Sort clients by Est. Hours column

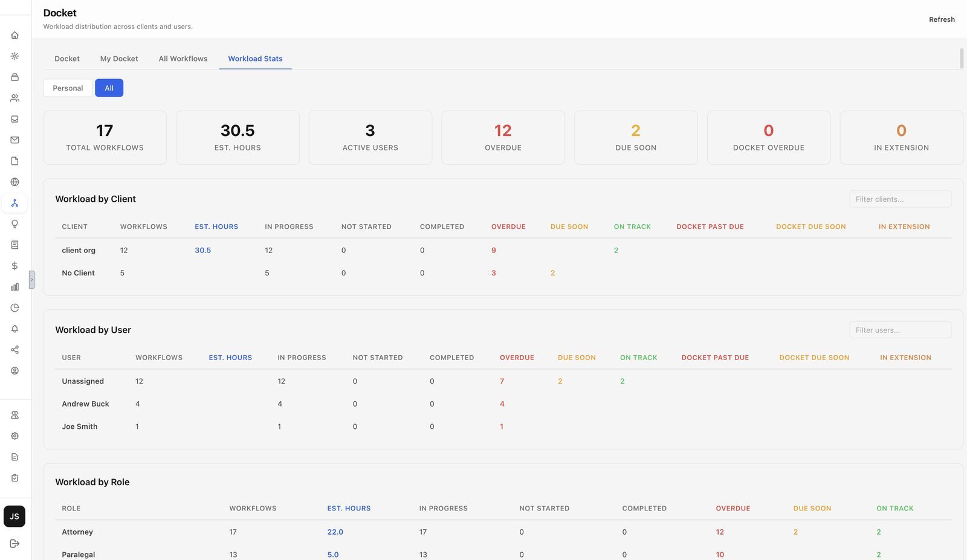pyautogui.click(x=216, y=227)
